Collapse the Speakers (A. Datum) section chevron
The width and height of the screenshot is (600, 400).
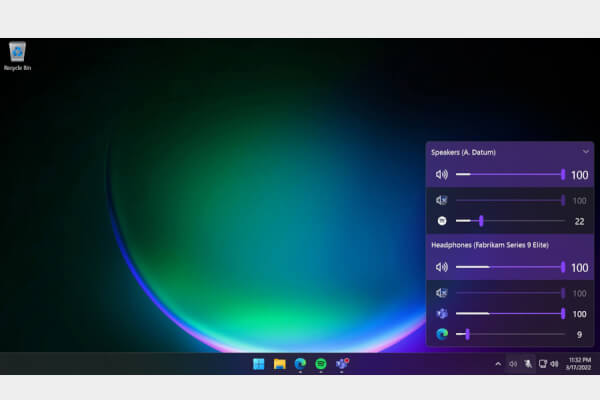[x=585, y=152]
